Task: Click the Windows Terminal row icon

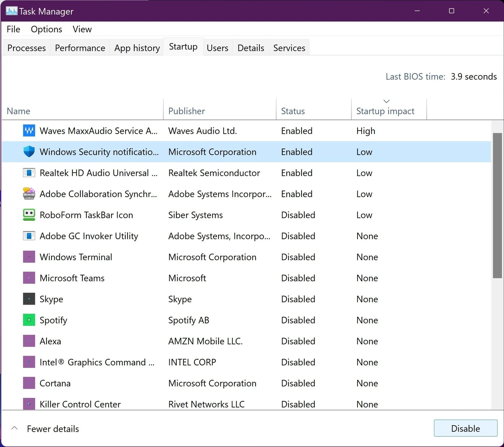Action: coord(29,257)
